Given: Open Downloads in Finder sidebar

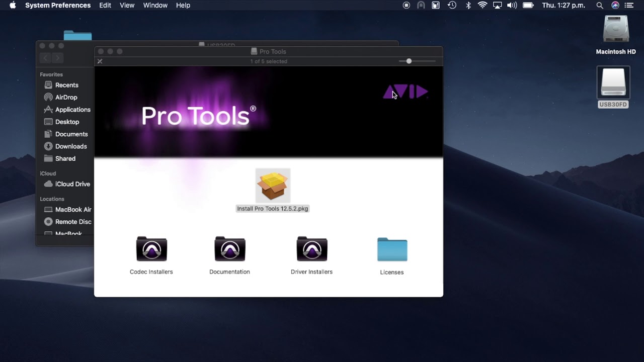Looking at the screenshot, I should click(65, 146).
